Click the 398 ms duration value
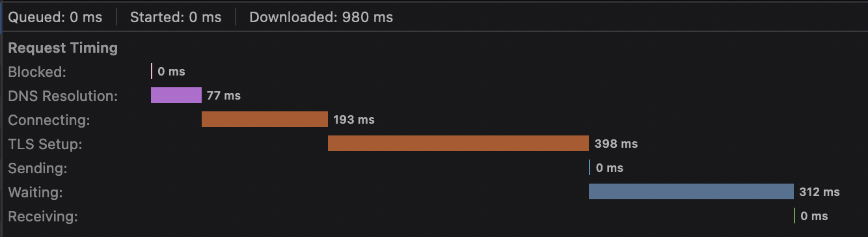868x237 pixels. (x=616, y=144)
